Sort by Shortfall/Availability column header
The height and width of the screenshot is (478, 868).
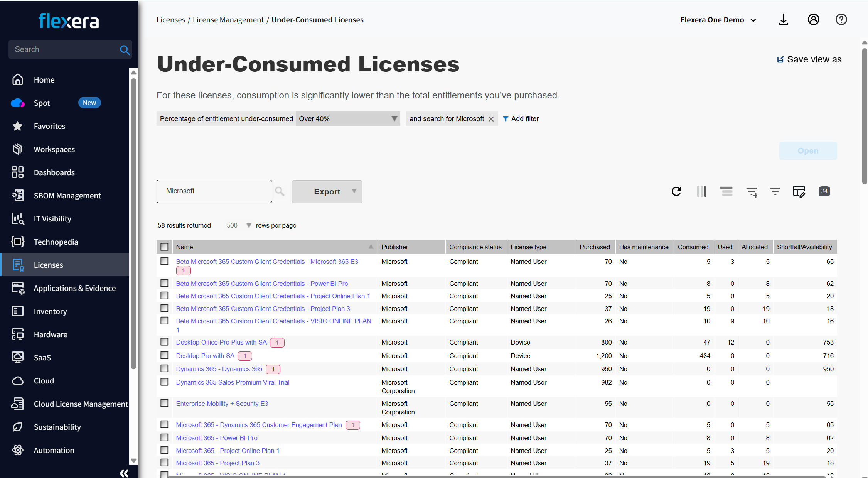click(804, 247)
